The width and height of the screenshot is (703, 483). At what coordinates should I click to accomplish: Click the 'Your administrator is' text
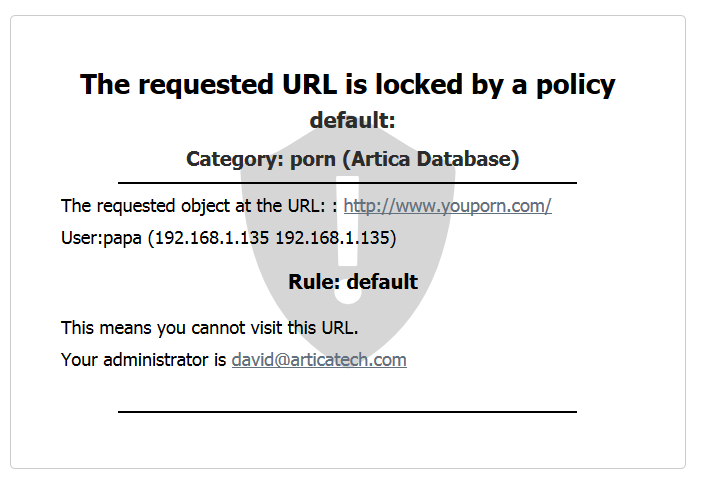pos(143,360)
